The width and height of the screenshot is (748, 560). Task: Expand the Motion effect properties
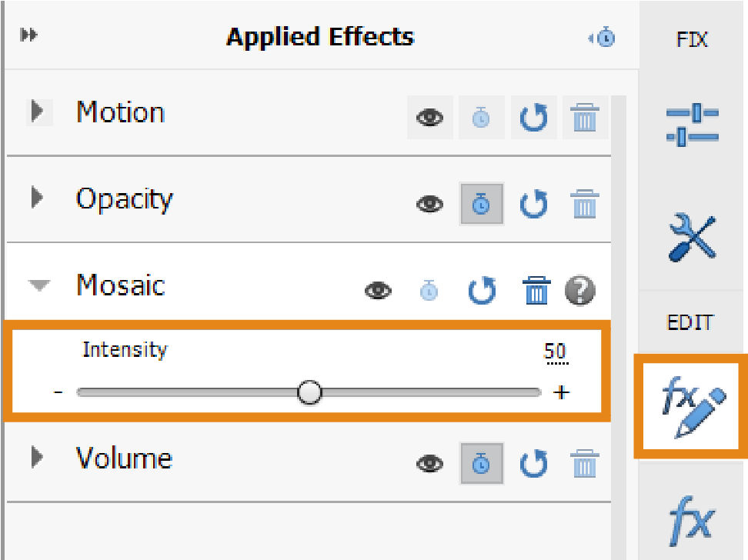pos(36,112)
